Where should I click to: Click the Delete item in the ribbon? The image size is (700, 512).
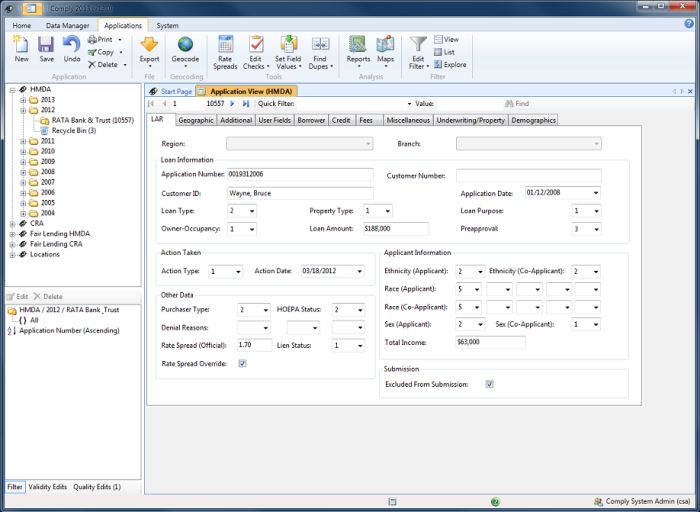pyautogui.click(x=107, y=64)
